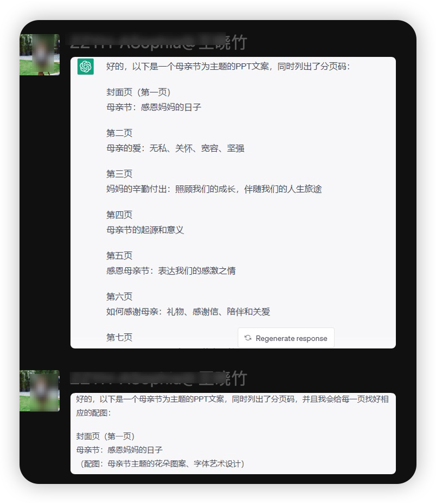Select the 第五页 heading line
Viewport: 436px width, 504px height.
[x=119, y=256]
